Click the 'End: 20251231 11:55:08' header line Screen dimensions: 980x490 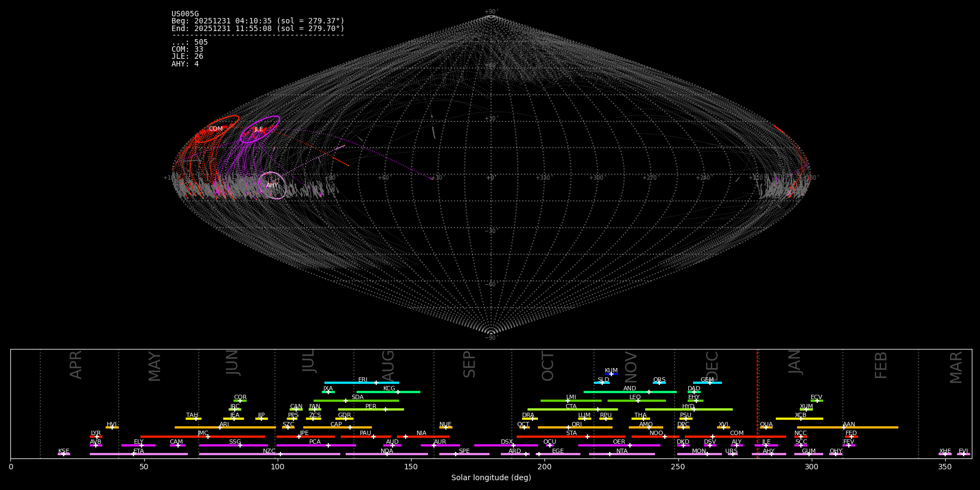pos(258,28)
